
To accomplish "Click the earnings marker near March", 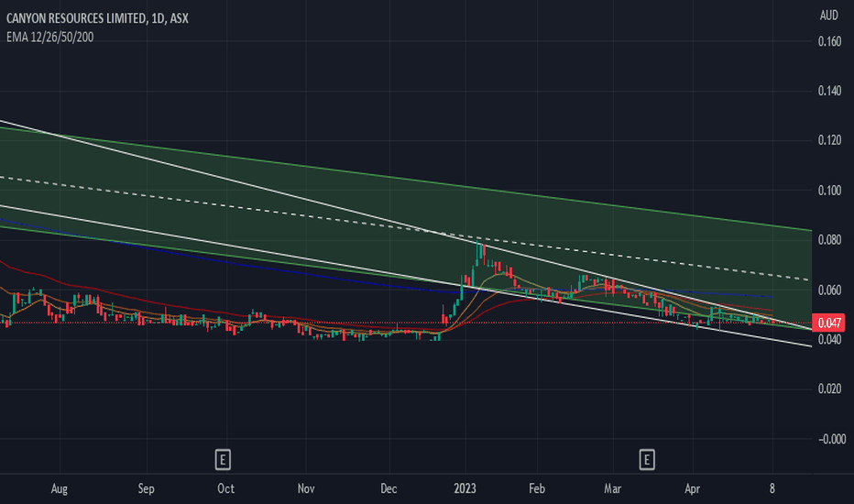I will 647,460.
